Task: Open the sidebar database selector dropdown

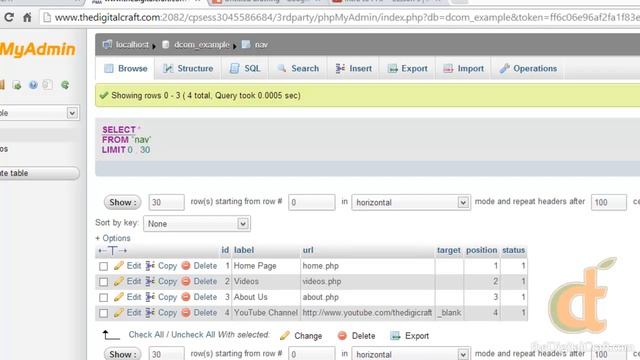Action: 39,113
